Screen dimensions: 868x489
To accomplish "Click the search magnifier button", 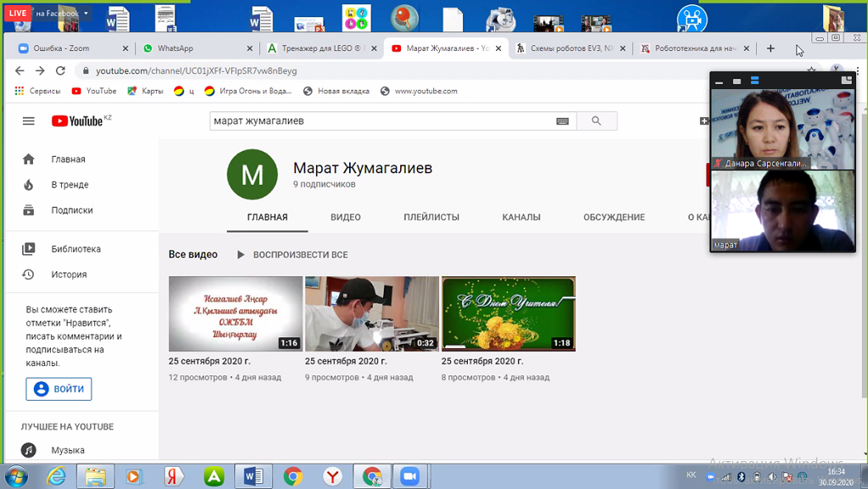I will [x=596, y=120].
